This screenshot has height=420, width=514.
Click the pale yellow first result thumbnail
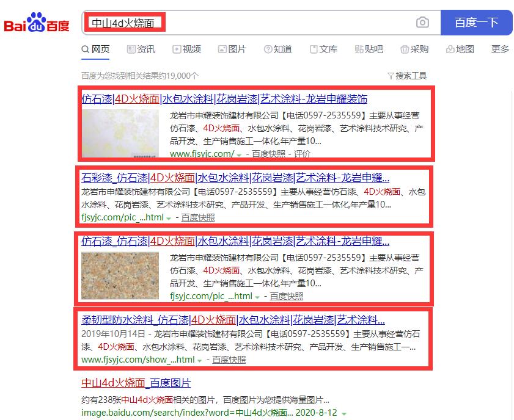point(120,134)
